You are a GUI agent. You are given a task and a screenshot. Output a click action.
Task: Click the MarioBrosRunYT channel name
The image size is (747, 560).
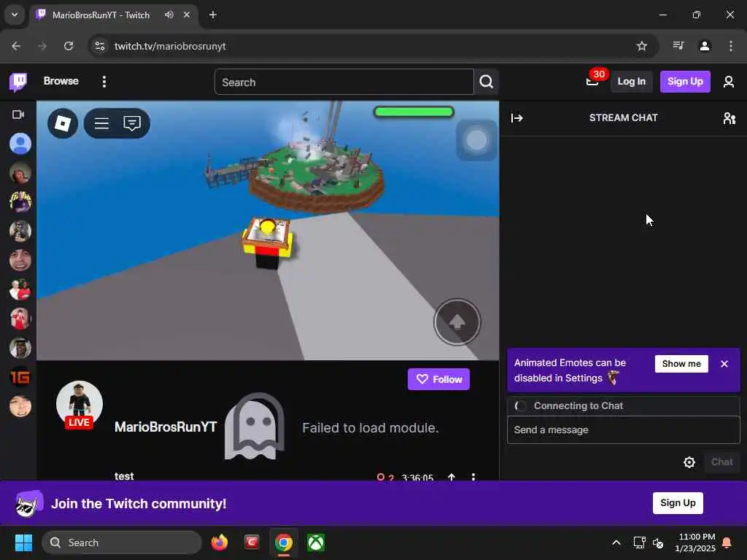(x=166, y=427)
